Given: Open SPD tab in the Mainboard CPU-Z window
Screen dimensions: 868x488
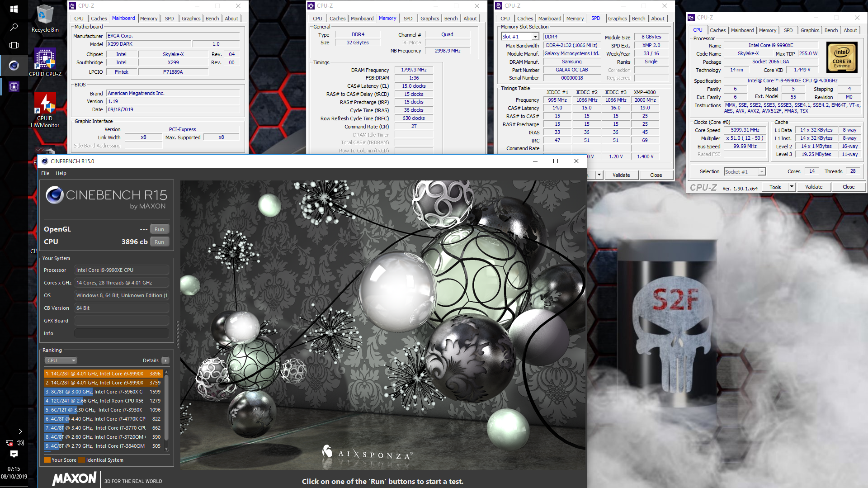Looking at the screenshot, I should (170, 19).
